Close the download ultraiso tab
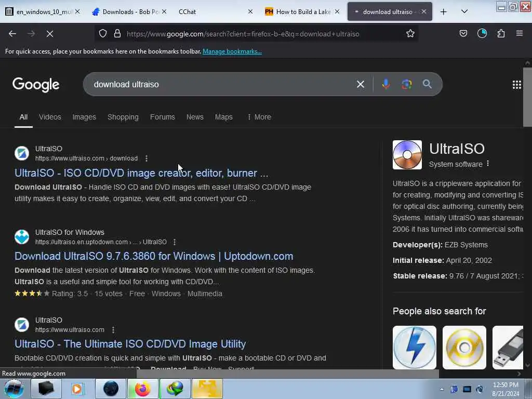This screenshot has height=399, width=532. coord(424,11)
